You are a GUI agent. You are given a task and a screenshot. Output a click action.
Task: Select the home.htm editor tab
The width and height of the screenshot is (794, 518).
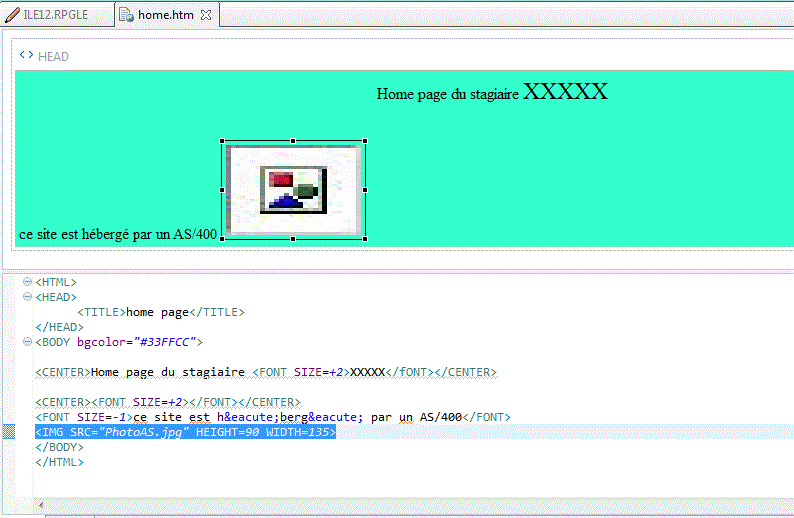[166, 15]
